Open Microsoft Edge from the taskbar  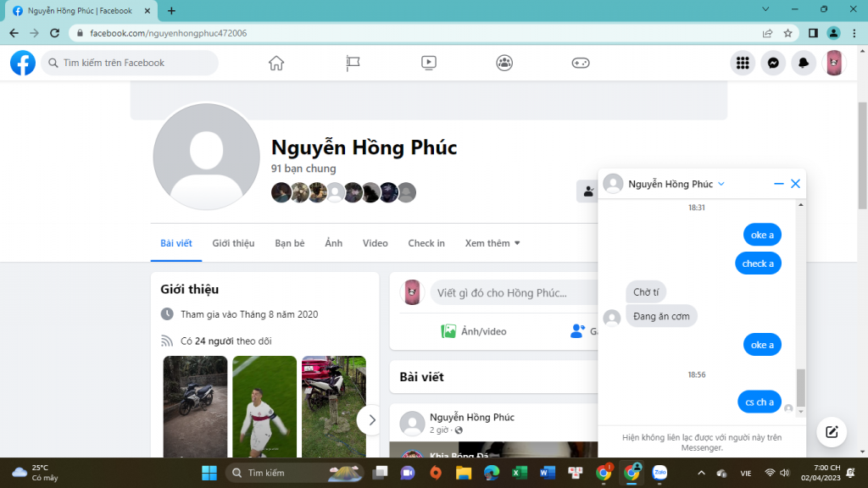click(491, 473)
